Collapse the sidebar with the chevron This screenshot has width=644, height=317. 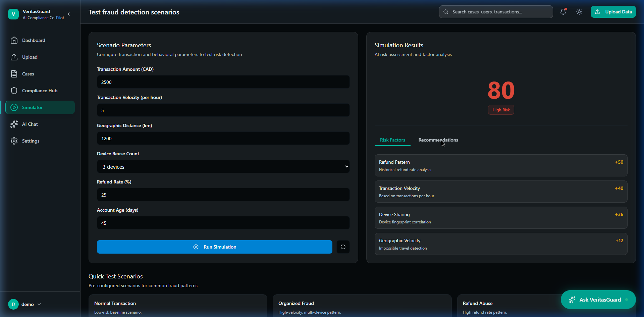tap(69, 14)
